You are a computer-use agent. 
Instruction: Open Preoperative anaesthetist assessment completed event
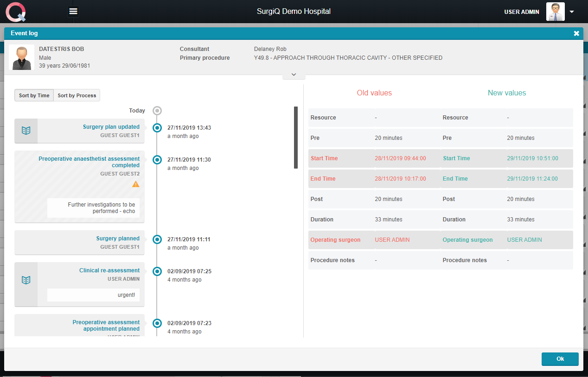pos(89,162)
